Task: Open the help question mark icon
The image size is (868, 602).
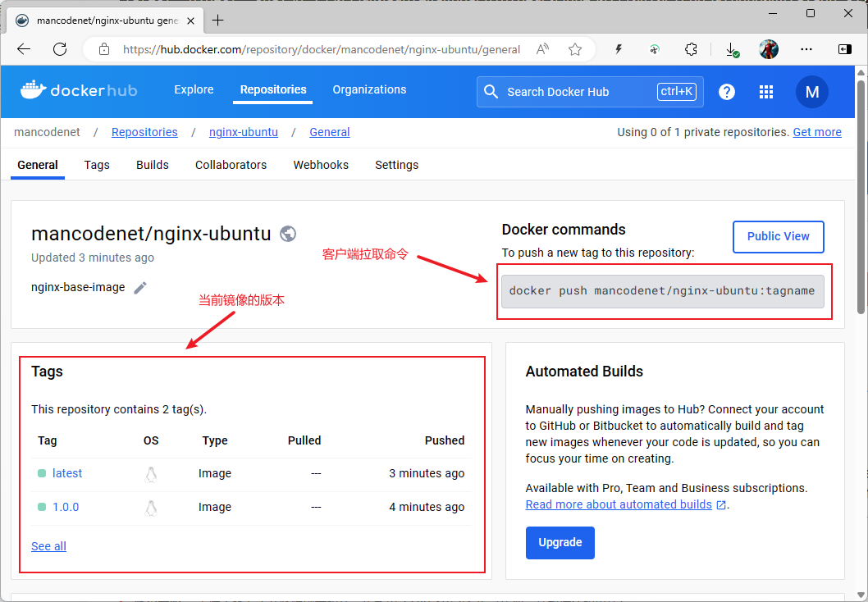Action: tap(727, 92)
